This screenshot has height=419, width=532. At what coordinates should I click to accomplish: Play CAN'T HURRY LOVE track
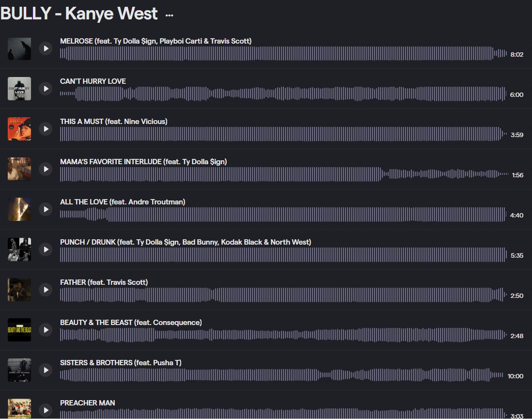pos(46,89)
